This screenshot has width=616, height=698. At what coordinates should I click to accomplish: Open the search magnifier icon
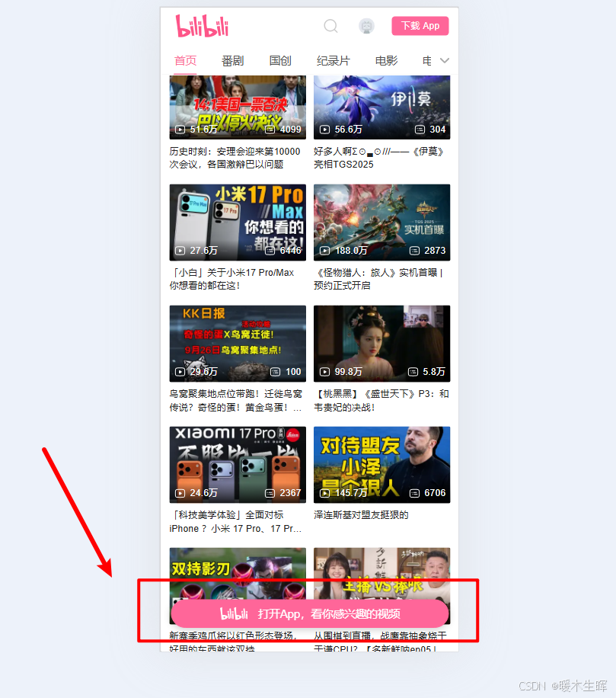point(330,26)
